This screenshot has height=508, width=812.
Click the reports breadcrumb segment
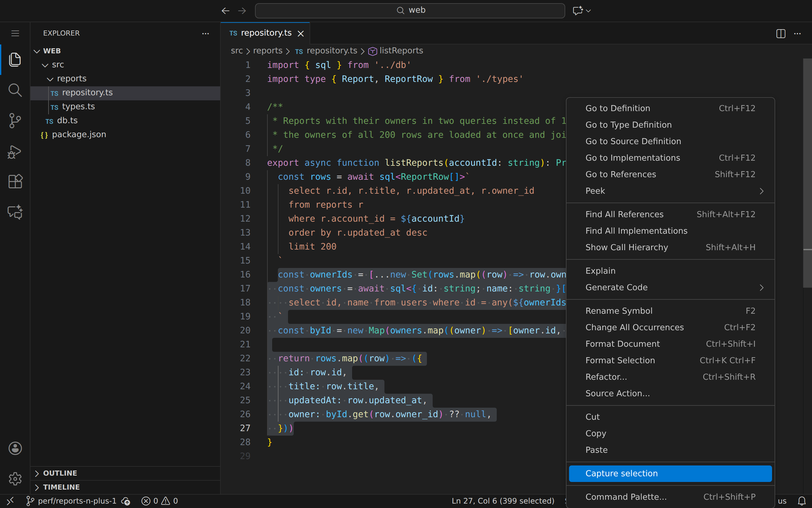(267, 51)
